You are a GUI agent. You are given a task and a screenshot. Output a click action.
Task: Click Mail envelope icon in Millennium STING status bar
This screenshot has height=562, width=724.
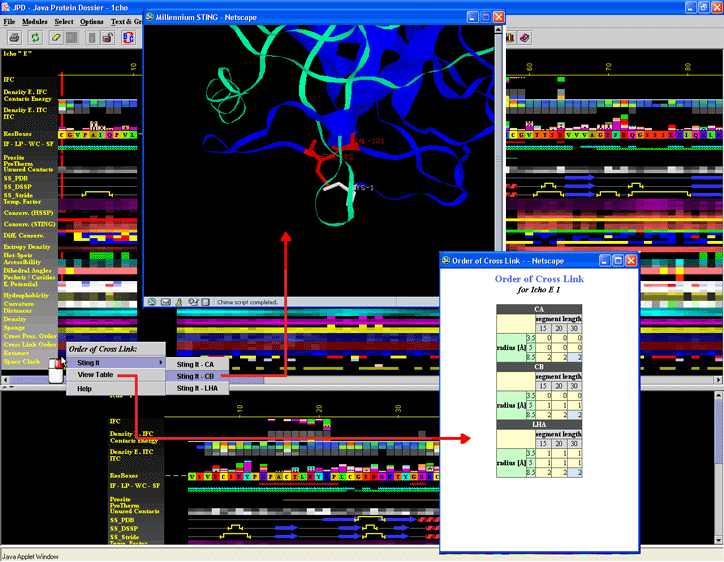click(x=165, y=302)
